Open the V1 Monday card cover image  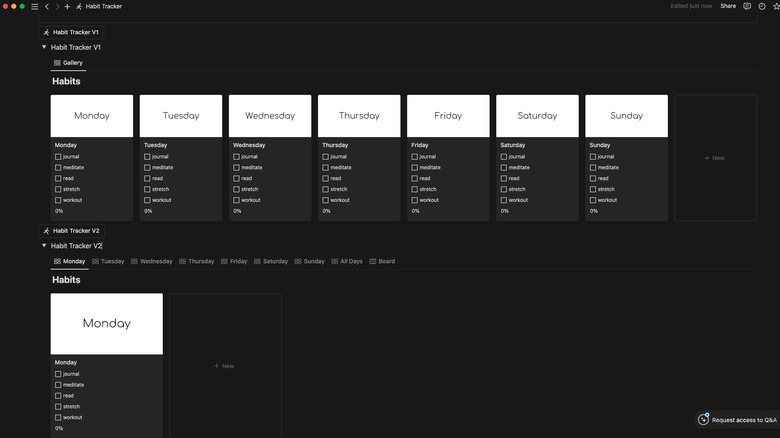click(x=92, y=116)
